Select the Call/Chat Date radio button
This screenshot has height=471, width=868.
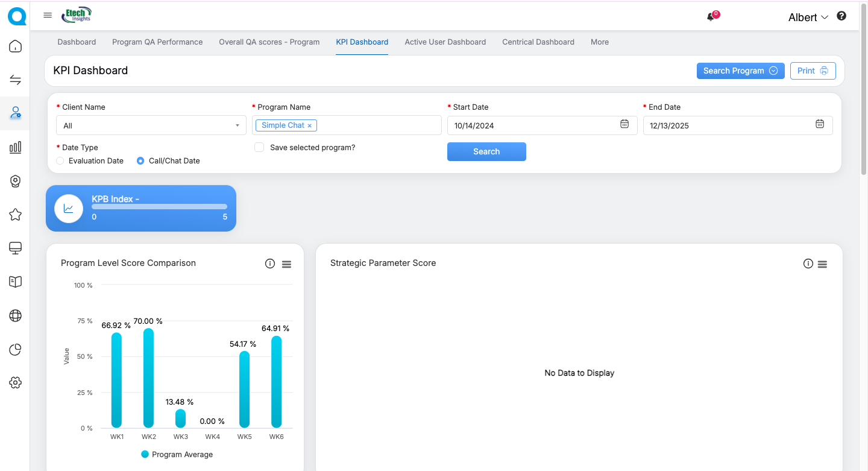tap(140, 161)
